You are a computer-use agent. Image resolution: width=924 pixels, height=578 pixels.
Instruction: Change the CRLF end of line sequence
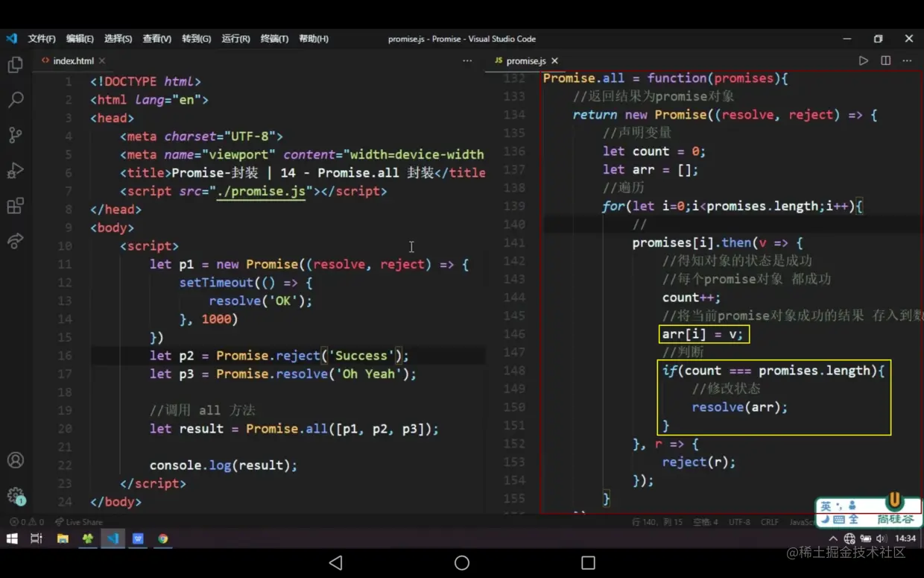(x=770, y=522)
